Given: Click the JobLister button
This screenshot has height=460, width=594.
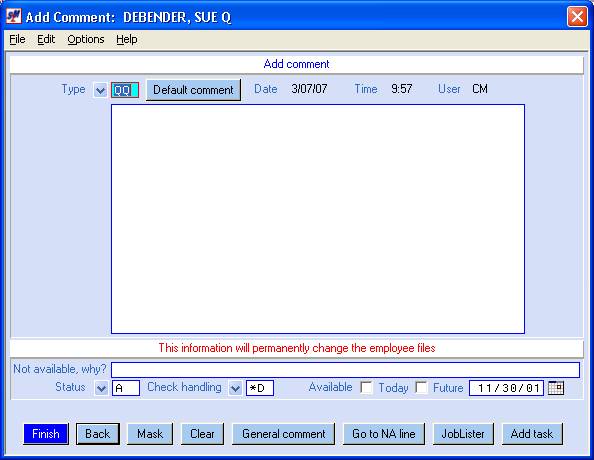Looking at the screenshot, I should 463,434.
